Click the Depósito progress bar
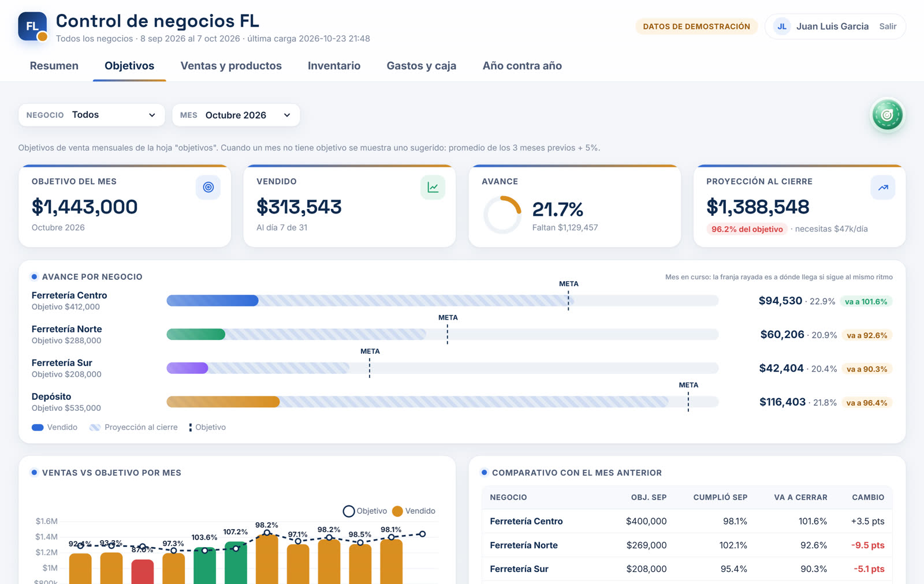924x584 pixels. coord(442,402)
